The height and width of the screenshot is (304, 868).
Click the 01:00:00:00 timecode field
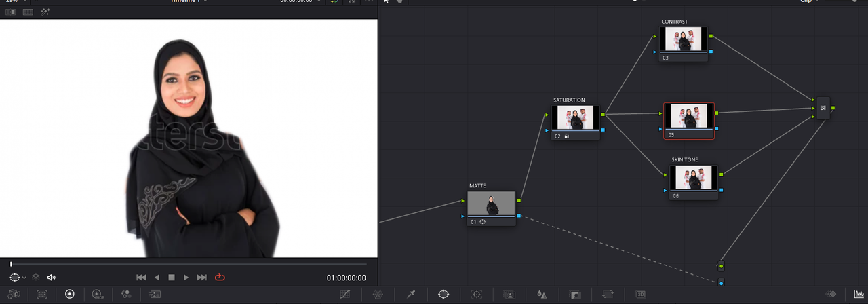point(346,278)
